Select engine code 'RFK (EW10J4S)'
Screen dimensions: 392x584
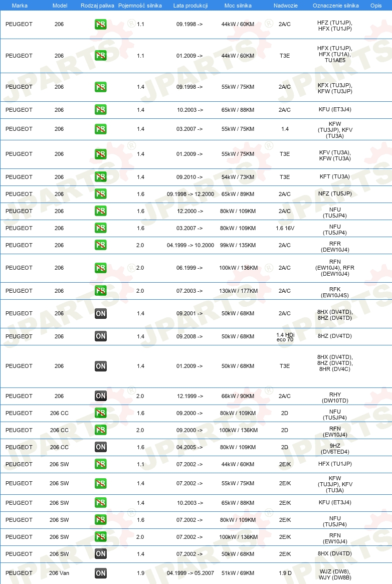pyautogui.click(x=335, y=292)
